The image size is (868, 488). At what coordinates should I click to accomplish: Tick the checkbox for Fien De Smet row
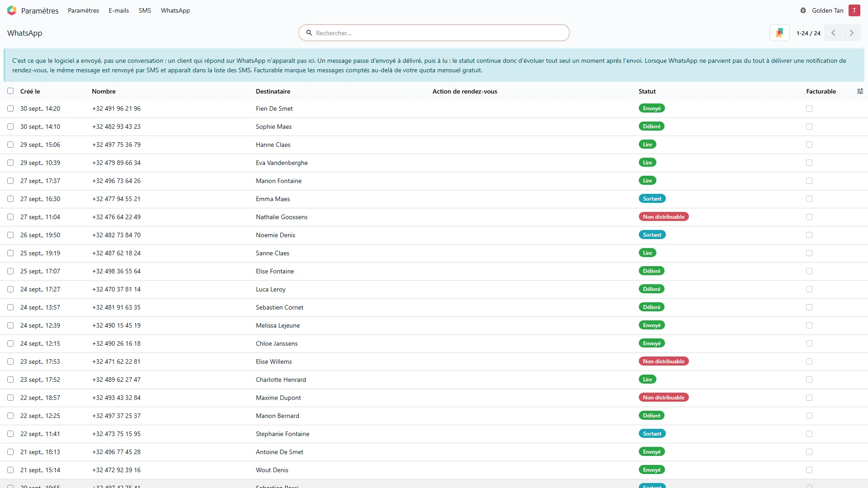[10, 108]
